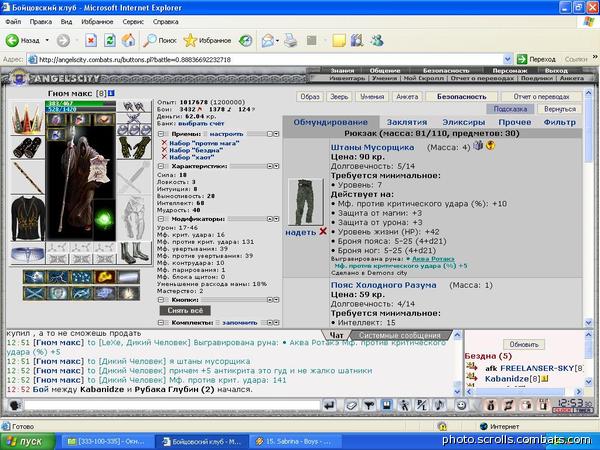The height and width of the screenshot is (450, 600).
Task: Select the wooden staff weapon slot
Action: [x=27, y=178]
